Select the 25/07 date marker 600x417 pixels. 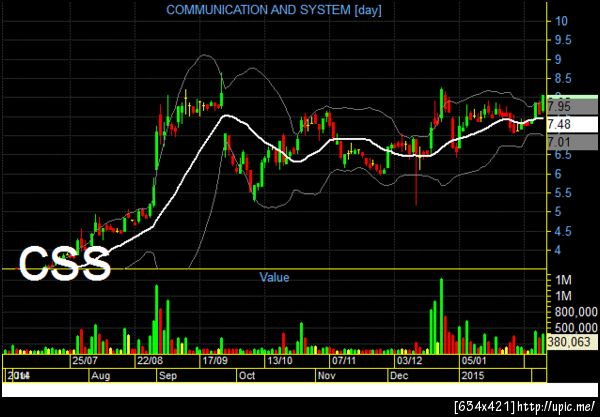pos(85,360)
